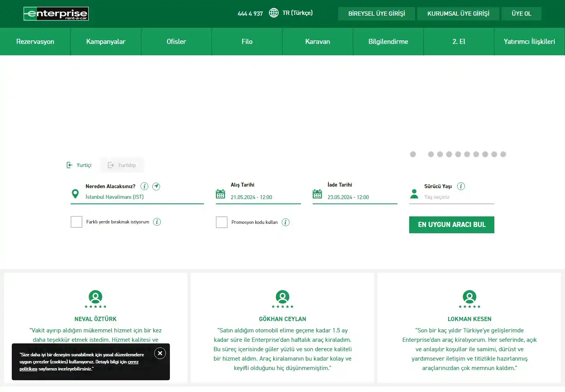Viewport: 565px width, 392px height.
Task: Click EN UYGUN ARACI BUL button
Action: (452, 225)
